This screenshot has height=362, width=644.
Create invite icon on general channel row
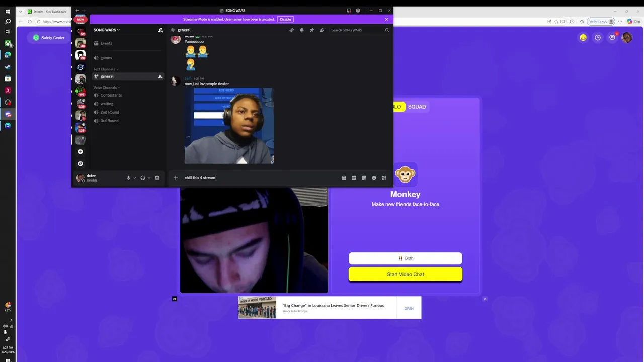(160, 76)
